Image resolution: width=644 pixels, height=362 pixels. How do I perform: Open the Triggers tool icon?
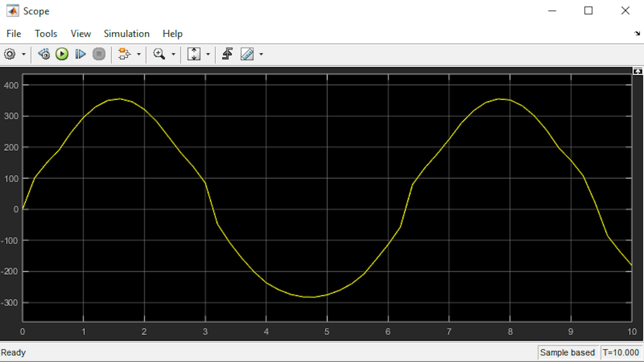pos(228,54)
